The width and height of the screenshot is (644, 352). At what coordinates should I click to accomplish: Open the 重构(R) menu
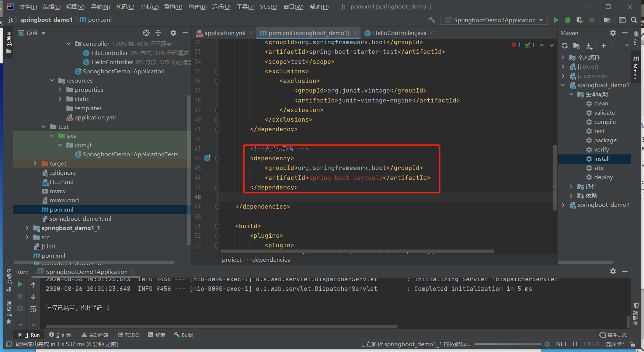(x=173, y=7)
